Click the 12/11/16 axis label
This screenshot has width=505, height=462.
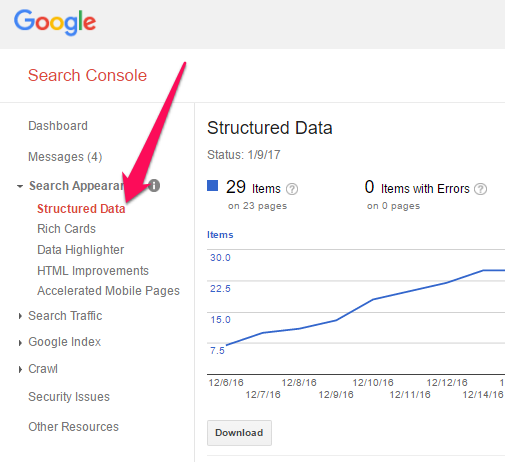click(x=410, y=395)
